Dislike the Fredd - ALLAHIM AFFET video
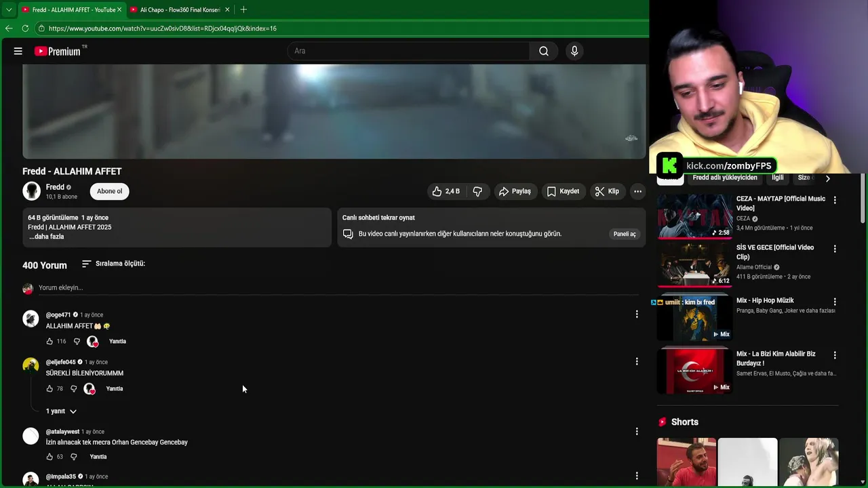 pos(477,191)
